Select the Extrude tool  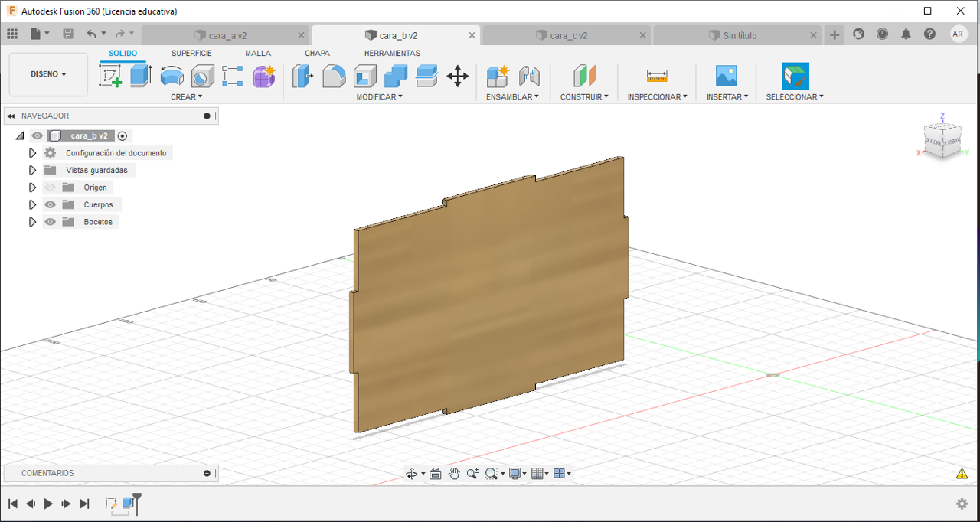(x=141, y=76)
